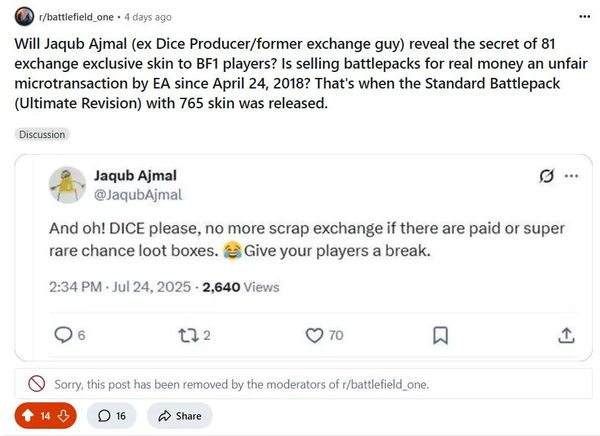The height and width of the screenshot is (436, 600).
Task: Click the r/battlefield_one subreddit avatar
Action: 22,17
